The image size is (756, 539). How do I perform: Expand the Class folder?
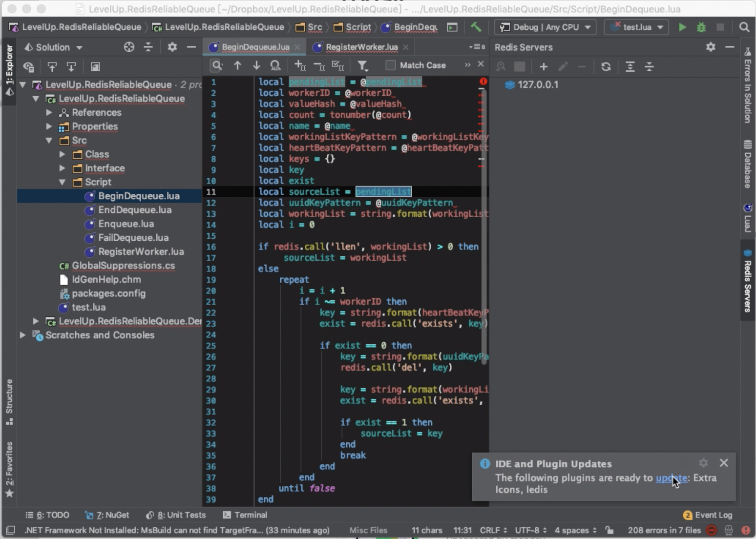pyautogui.click(x=63, y=154)
